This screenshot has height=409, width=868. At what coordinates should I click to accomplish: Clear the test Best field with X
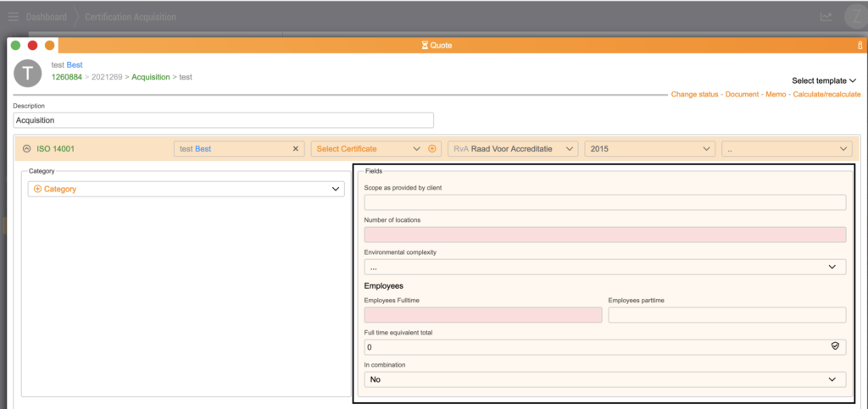click(x=296, y=149)
